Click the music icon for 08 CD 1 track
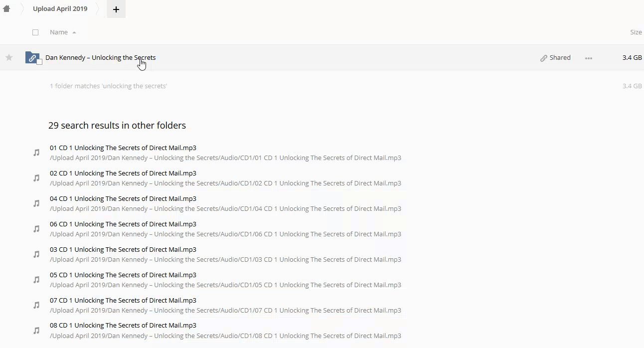Viewport: 644px width, 348px height. click(x=36, y=330)
